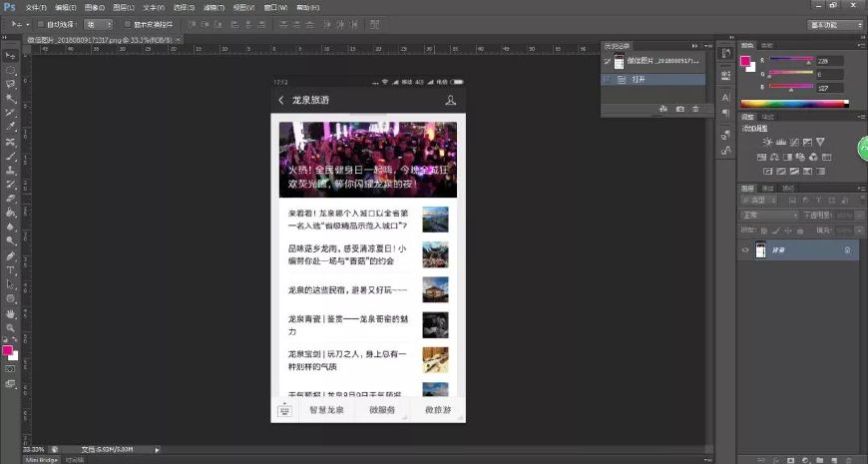
Task: Add Brightness/Contrast adjustment icon
Action: point(767,143)
